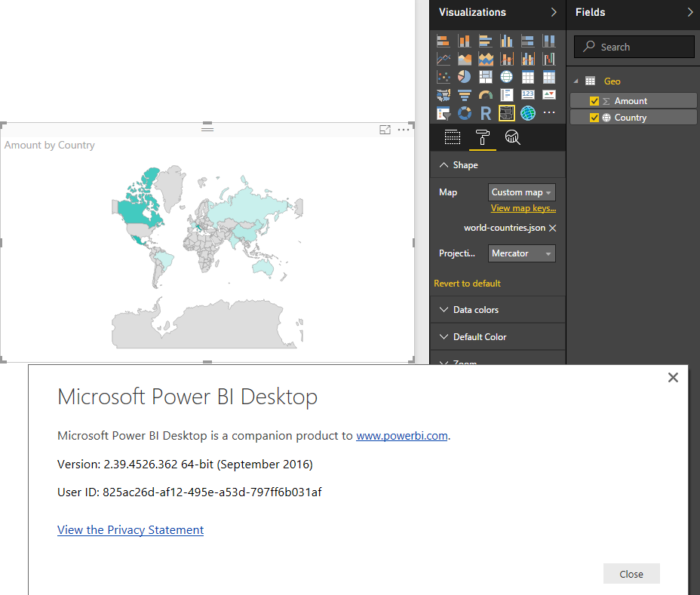The width and height of the screenshot is (700, 595).
Task: Select the Multi-row card visualization
Action: pyautogui.click(x=507, y=95)
